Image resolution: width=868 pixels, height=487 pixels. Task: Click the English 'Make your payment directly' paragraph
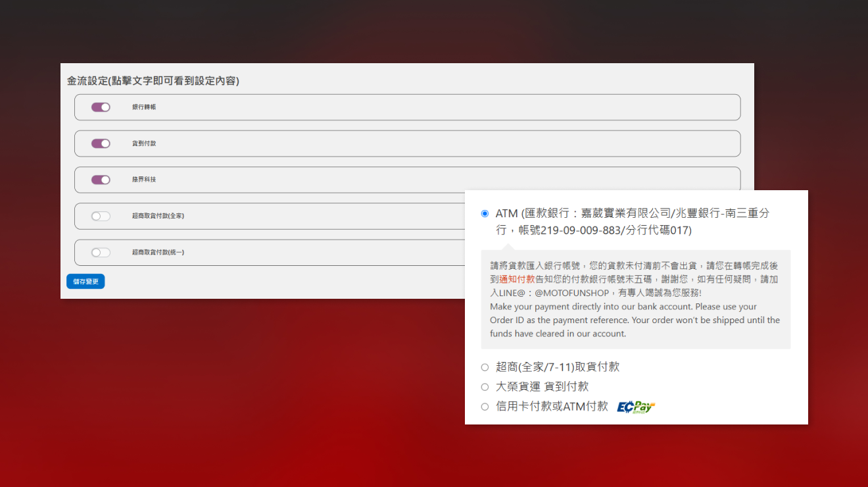635,320
